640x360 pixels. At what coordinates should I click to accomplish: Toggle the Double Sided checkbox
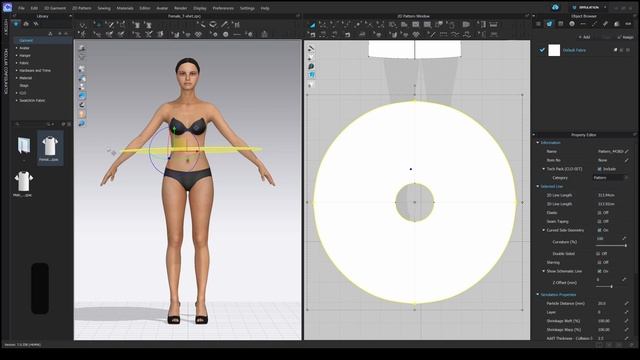[599, 254]
